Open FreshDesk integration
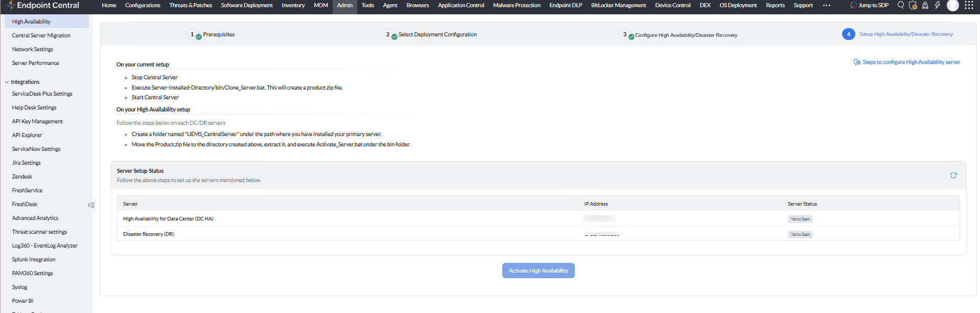The width and height of the screenshot is (980, 313). (x=25, y=204)
